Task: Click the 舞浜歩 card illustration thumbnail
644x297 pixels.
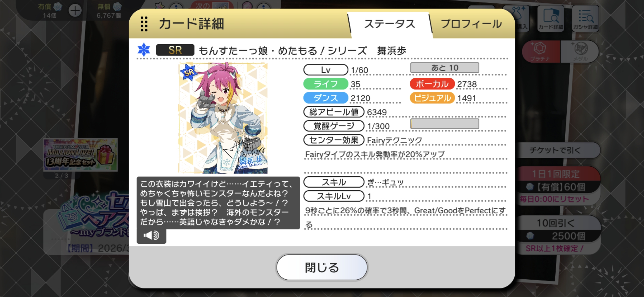Action: (223, 118)
